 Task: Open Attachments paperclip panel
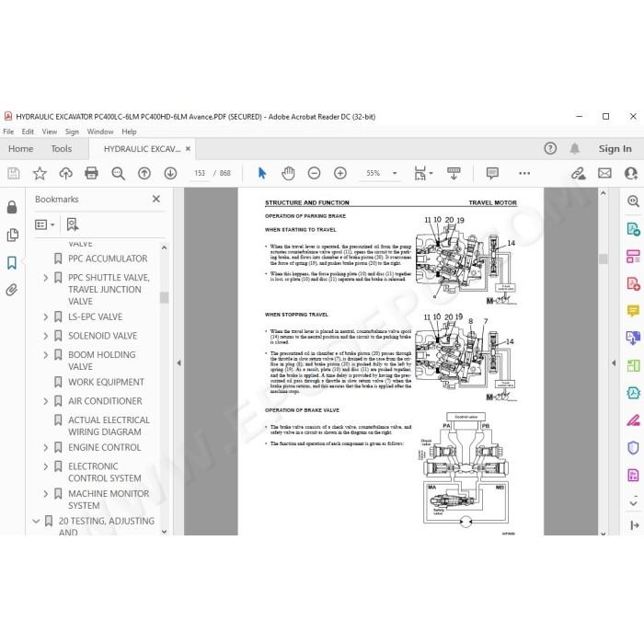[x=12, y=290]
